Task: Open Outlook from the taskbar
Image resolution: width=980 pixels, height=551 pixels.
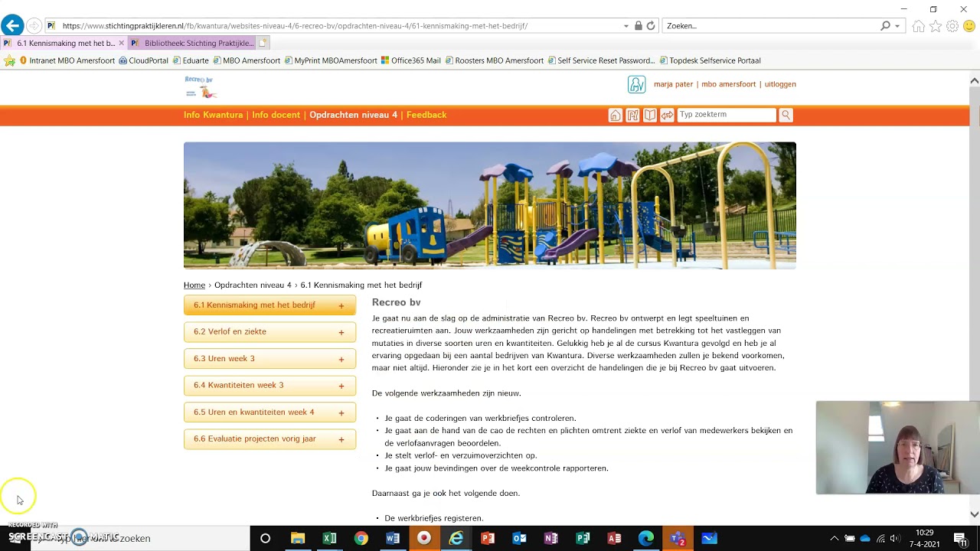Action: click(x=519, y=538)
